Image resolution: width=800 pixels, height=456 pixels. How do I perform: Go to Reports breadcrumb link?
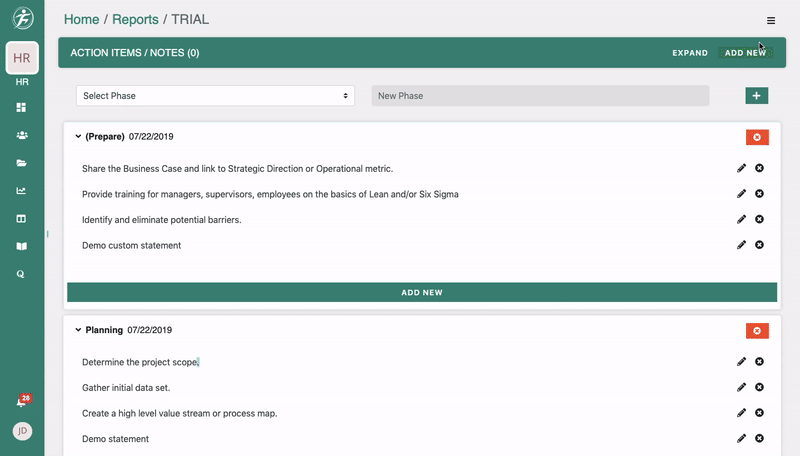(x=134, y=19)
